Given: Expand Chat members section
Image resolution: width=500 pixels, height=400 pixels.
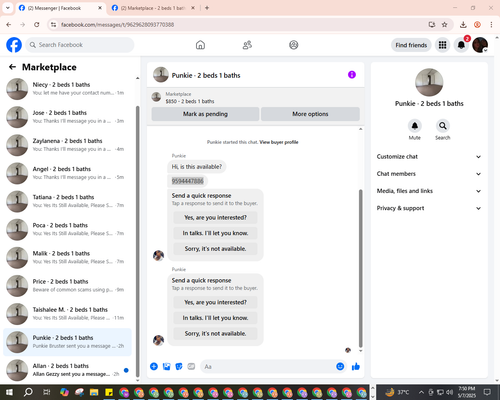Looking at the screenshot, I should (x=429, y=174).
